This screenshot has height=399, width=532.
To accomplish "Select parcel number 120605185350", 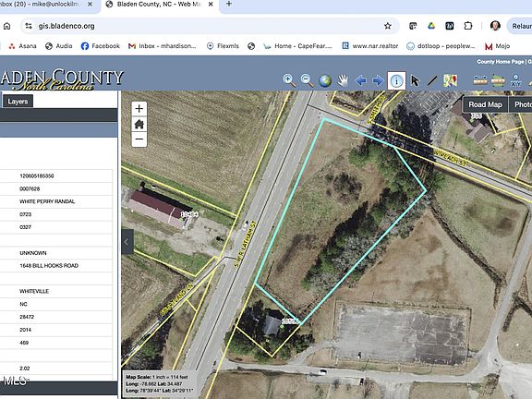I will (x=37, y=175).
